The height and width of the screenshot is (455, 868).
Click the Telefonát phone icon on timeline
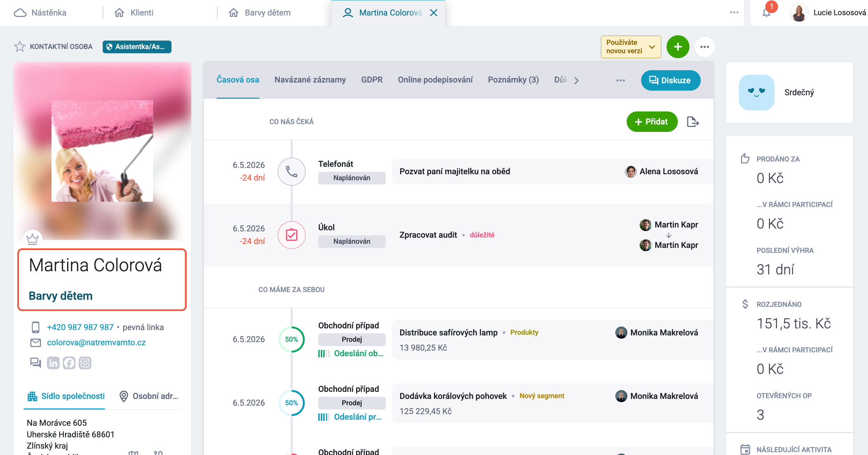(291, 171)
